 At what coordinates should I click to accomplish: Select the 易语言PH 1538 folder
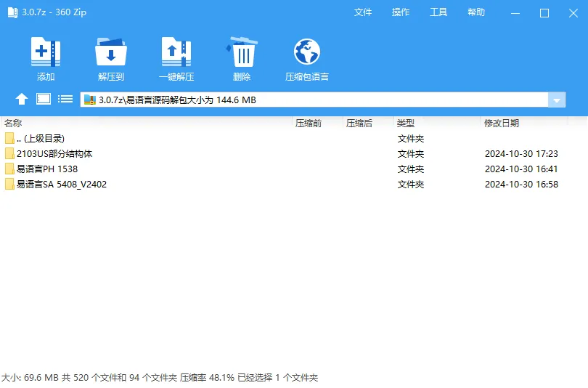[x=46, y=169]
